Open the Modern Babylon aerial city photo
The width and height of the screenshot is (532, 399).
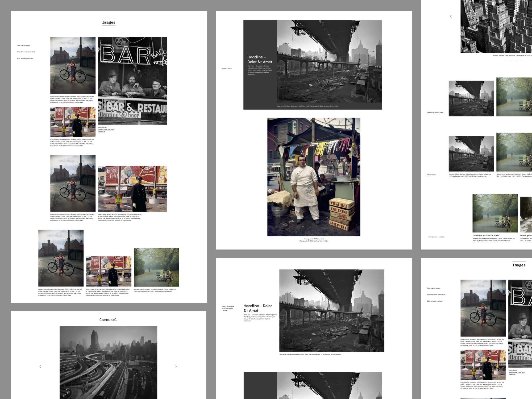(x=496, y=26)
